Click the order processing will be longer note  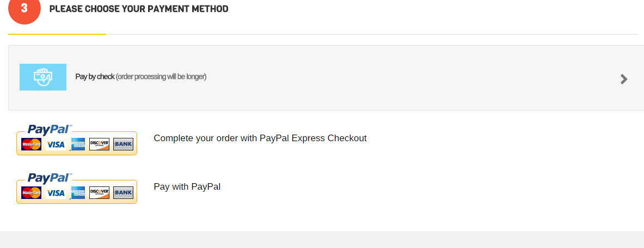pyautogui.click(x=161, y=77)
